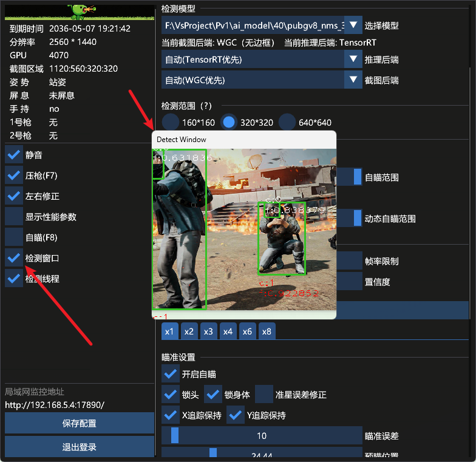476x462 pixels.
Task: Select the 320*320 detection range
Action: coord(228,123)
